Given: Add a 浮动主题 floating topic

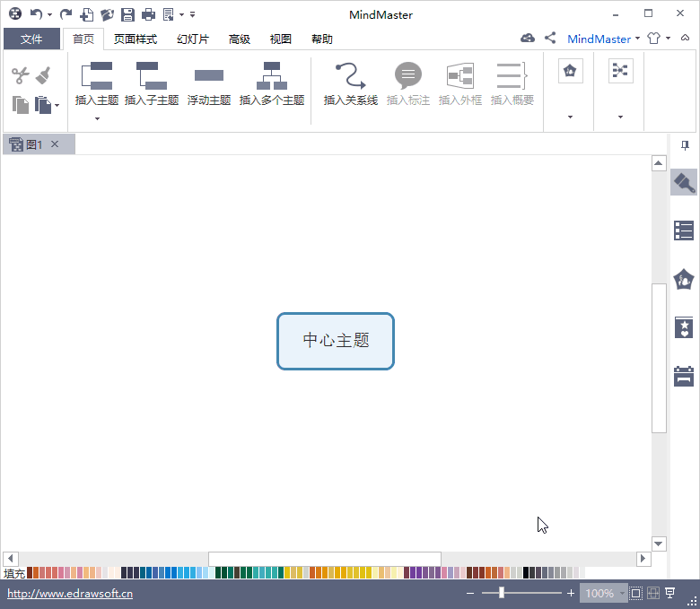Looking at the screenshot, I should tap(209, 83).
